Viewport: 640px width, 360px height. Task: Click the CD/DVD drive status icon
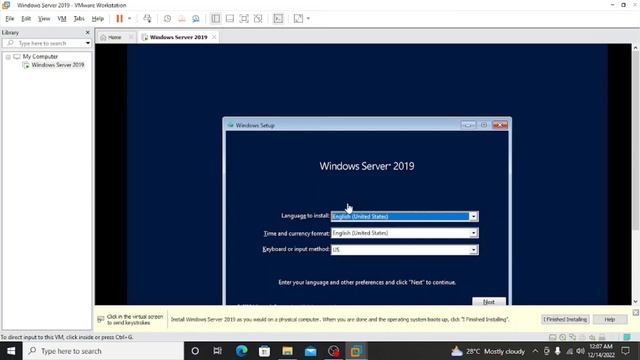coord(563,337)
